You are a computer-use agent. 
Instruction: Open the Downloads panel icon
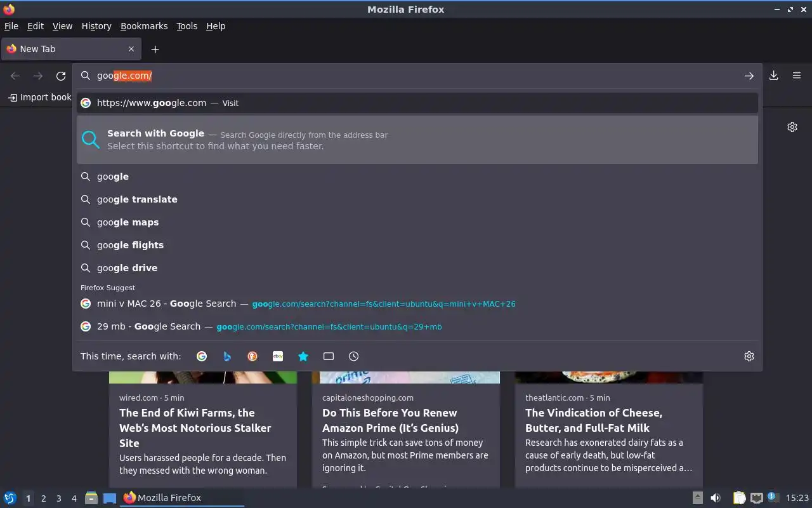click(774, 76)
